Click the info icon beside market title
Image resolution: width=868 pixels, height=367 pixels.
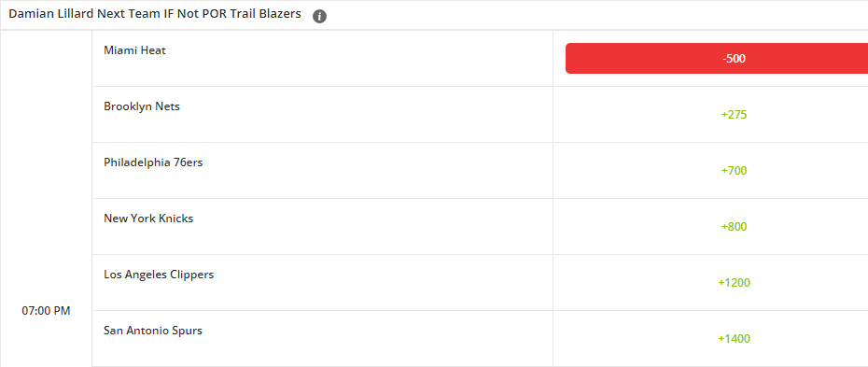pyautogui.click(x=319, y=17)
